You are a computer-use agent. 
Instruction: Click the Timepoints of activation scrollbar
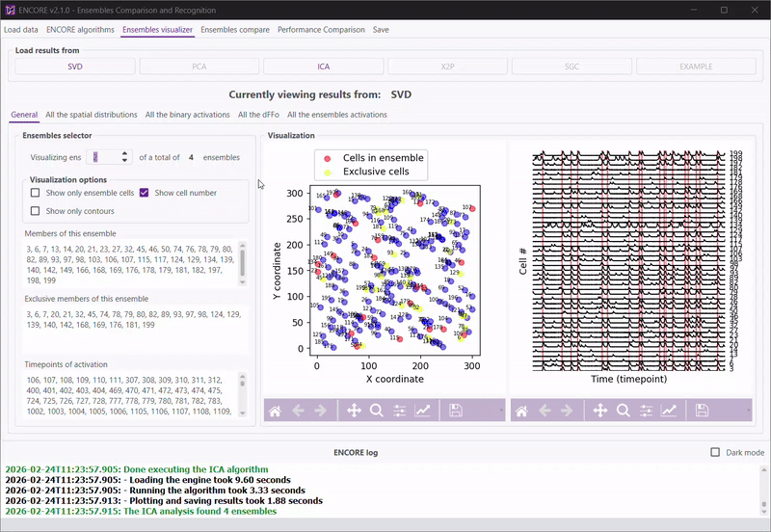[x=243, y=394]
